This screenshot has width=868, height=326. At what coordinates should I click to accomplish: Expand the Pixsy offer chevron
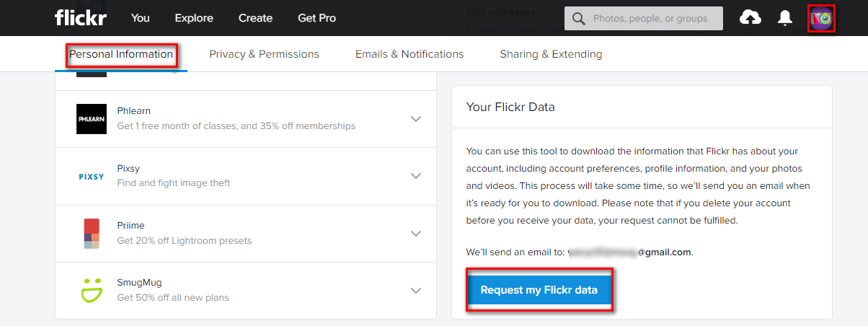415,176
